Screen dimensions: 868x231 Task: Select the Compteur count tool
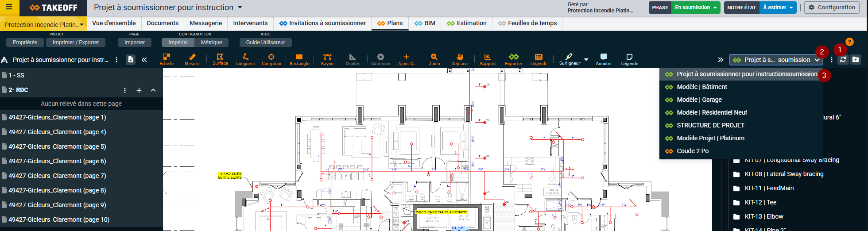coord(271,59)
